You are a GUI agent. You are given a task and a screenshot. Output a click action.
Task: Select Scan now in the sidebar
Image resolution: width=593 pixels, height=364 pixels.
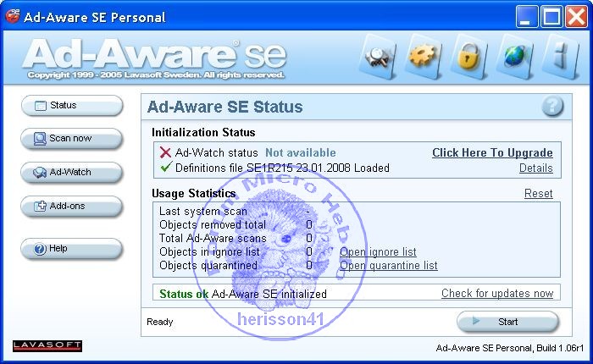tap(72, 139)
